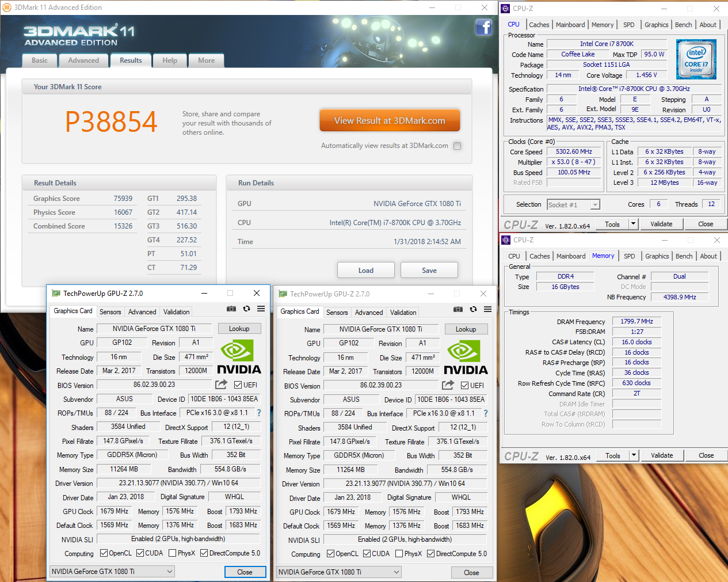
Task: Toggle OpenCL checkbox in right GPU-Z
Action: pyautogui.click(x=330, y=554)
